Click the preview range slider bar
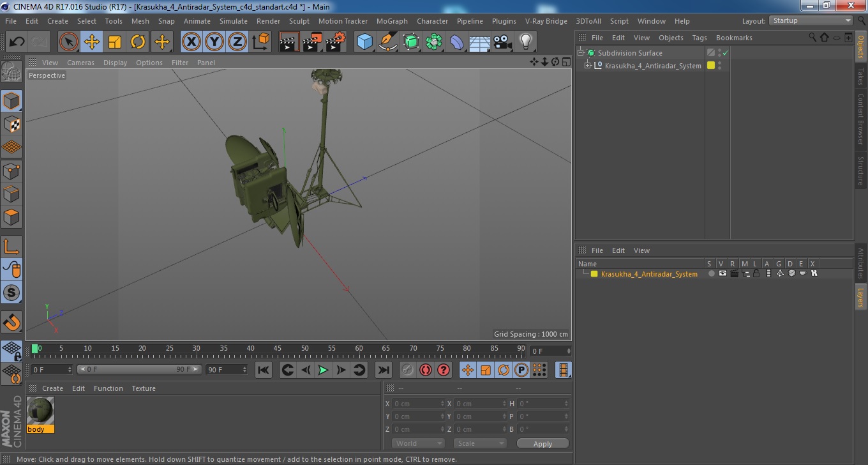This screenshot has height=465, width=868. point(139,370)
